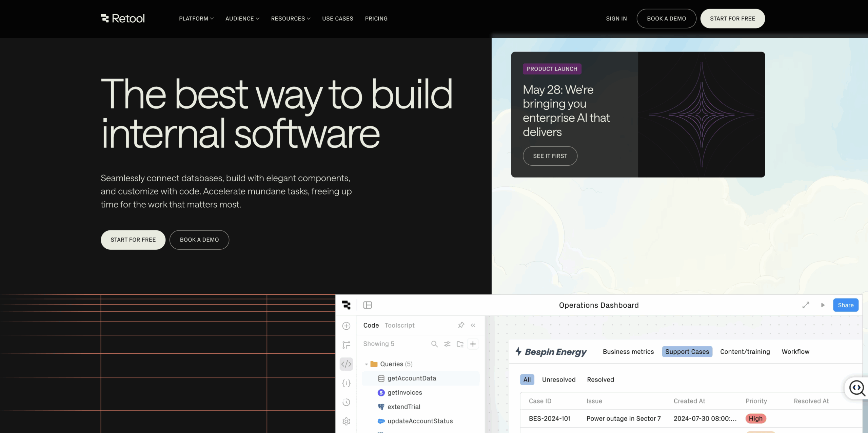Collapse Code panel with double chevron
The height and width of the screenshot is (433, 868).
coord(473,325)
